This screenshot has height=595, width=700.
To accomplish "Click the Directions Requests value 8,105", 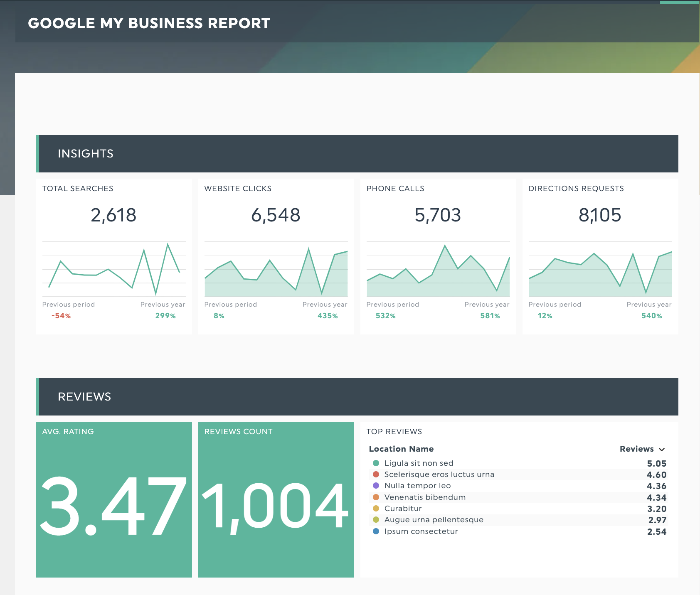I will [600, 215].
